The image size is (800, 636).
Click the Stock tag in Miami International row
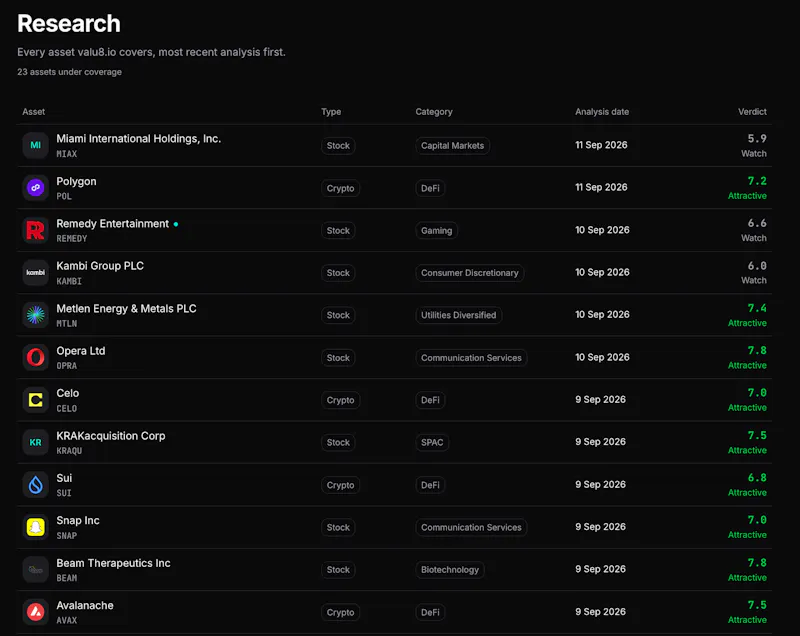click(x=338, y=146)
